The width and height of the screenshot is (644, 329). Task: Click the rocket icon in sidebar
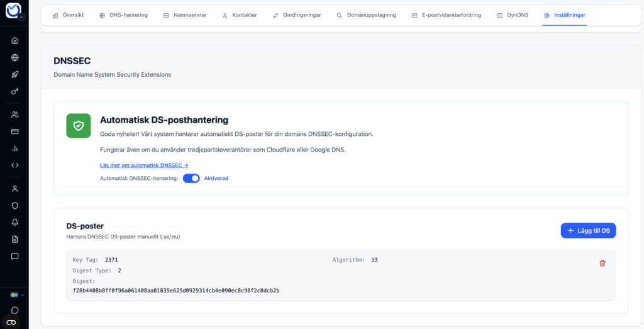click(x=14, y=75)
